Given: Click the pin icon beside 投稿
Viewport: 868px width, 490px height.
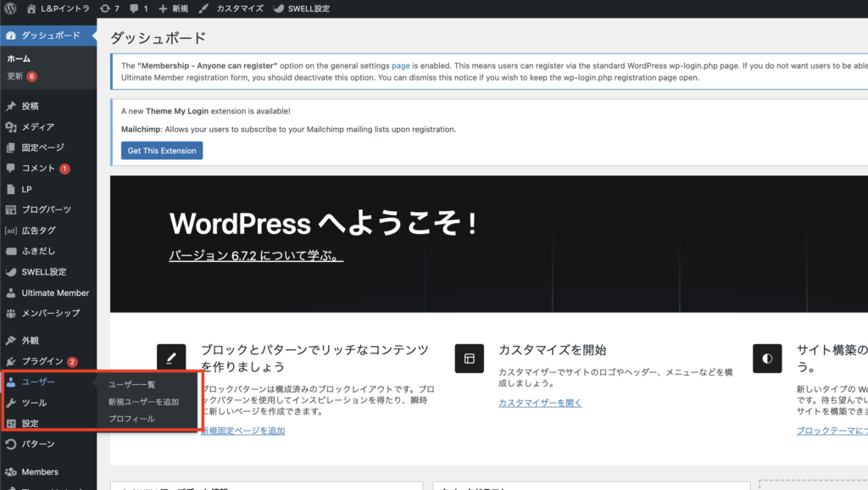Looking at the screenshot, I should (x=11, y=106).
